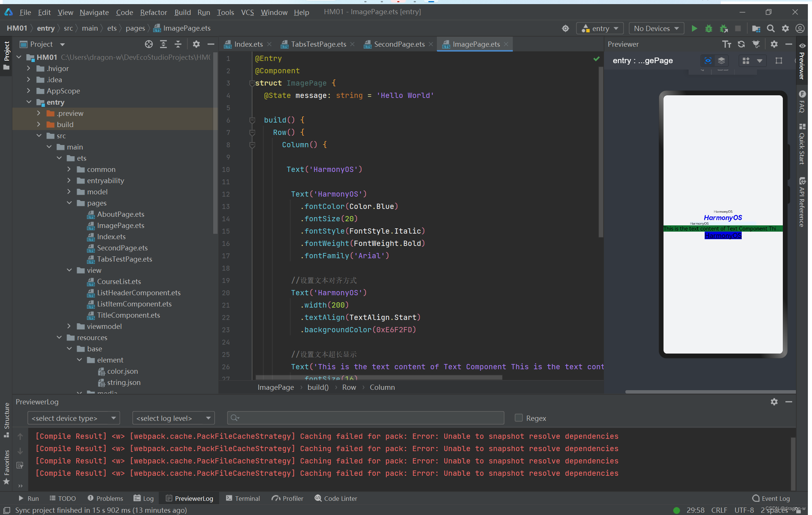Open the Refactor menu
This screenshot has height=515, width=812.
click(x=153, y=12)
